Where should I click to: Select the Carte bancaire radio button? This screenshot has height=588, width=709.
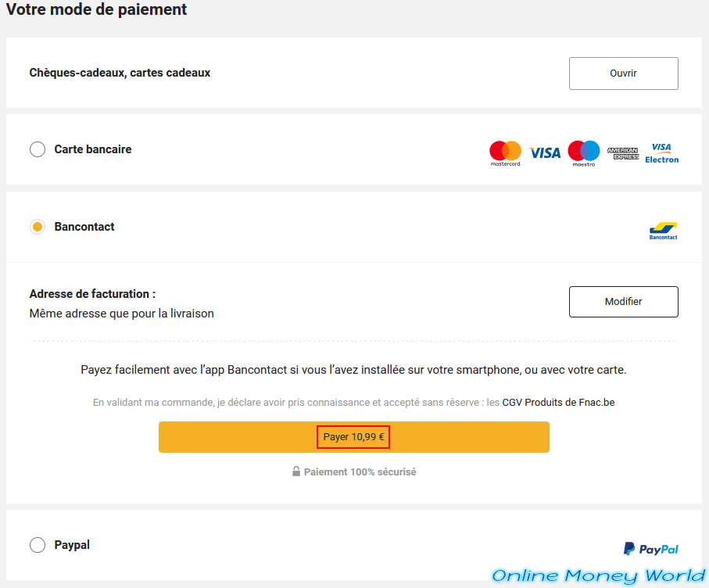38,149
